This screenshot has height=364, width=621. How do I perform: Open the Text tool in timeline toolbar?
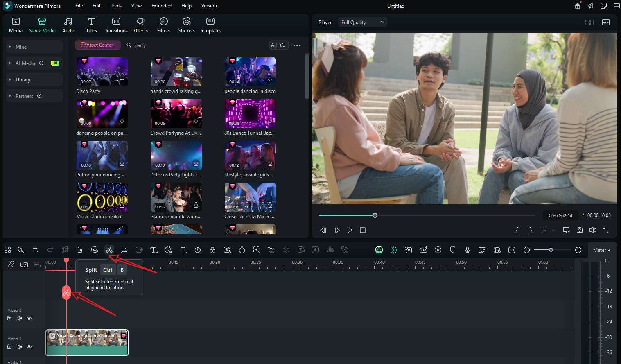click(x=154, y=250)
